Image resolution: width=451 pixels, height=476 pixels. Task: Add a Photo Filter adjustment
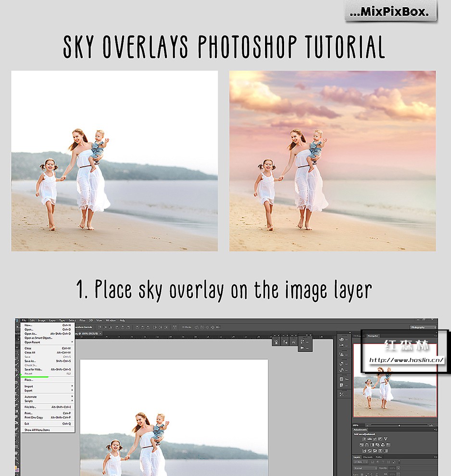click(377, 445)
